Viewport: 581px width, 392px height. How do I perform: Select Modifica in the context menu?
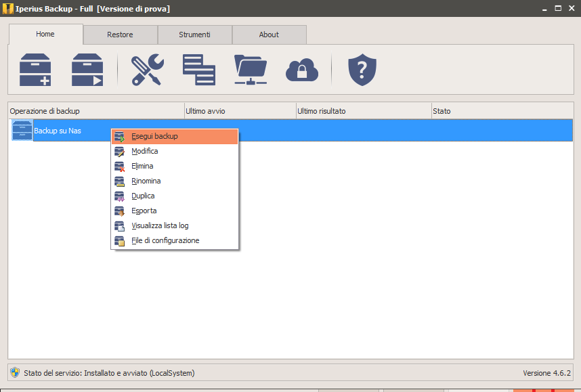175,151
